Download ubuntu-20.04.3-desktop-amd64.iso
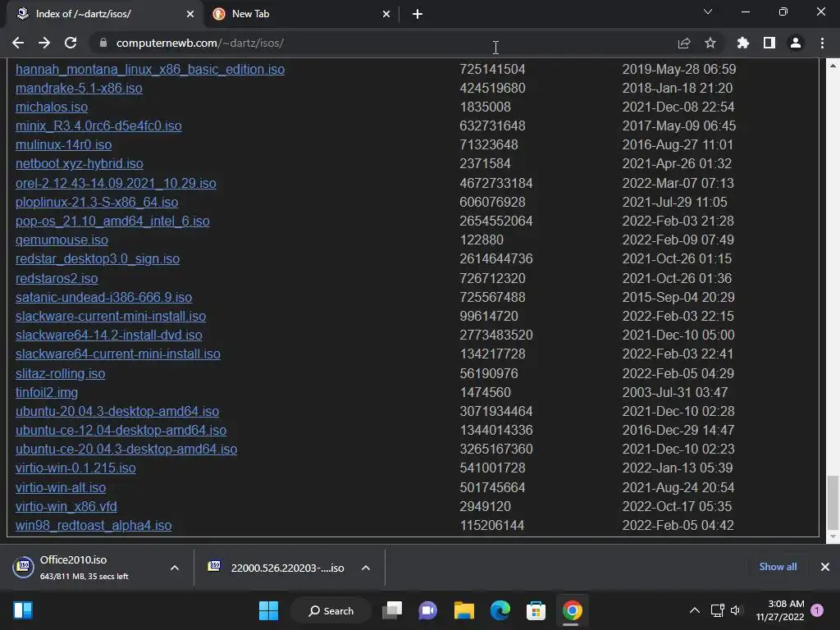The height and width of the screenshot is (630, 840). [117, 412]
